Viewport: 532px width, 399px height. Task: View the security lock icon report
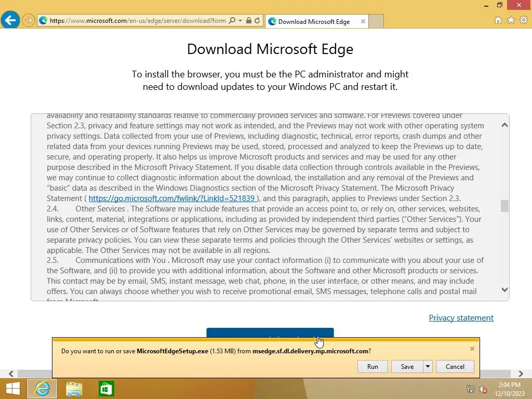(249, 21)
